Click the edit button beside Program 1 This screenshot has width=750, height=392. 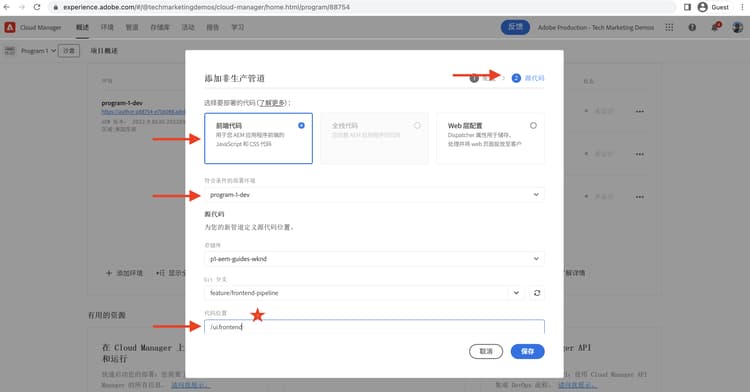tap(69, 51)
